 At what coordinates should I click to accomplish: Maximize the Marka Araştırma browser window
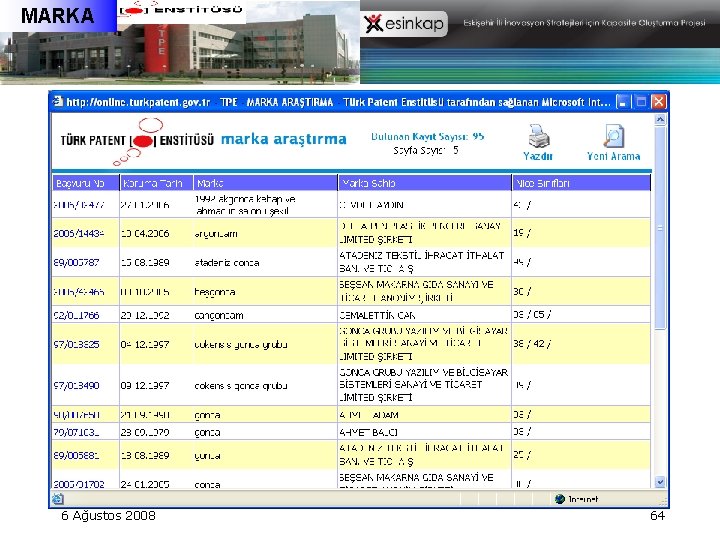[x=641, y=101]
